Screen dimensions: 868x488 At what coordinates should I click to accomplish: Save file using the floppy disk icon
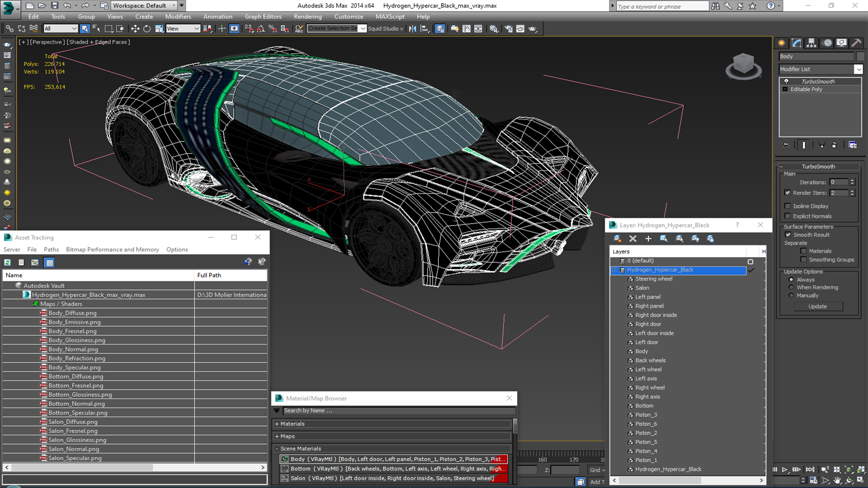point(54,5)
